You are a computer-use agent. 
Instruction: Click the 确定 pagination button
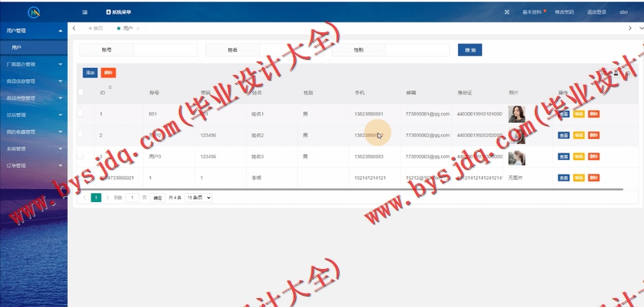click(158, 198)
